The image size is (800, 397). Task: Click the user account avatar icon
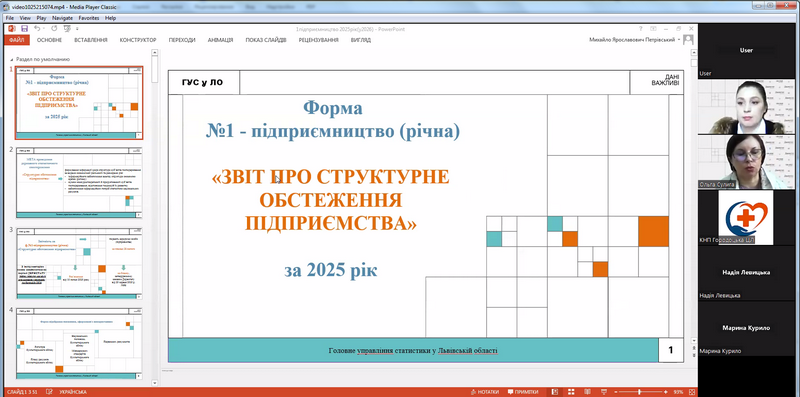coord(688,39)
